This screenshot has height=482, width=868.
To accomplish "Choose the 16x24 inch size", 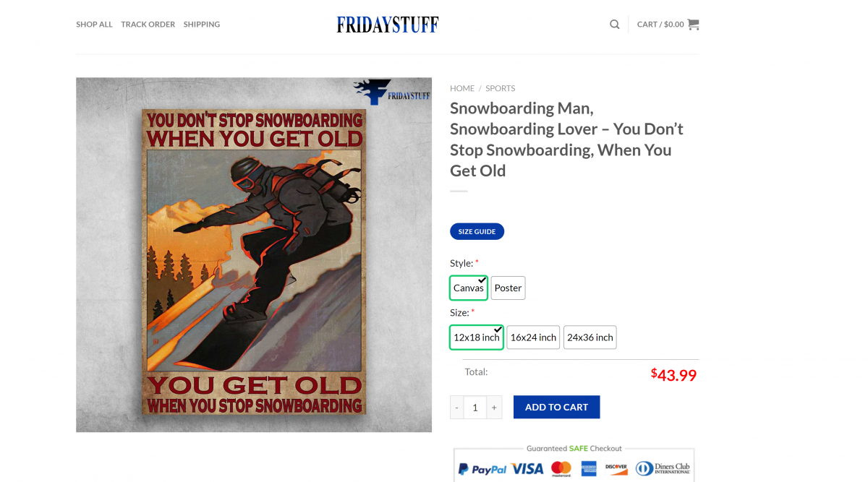I will click(533, 337).
